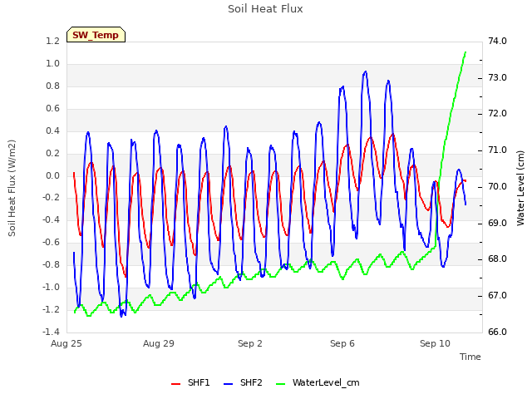Image resolution: width=532 pixels, height=399 pixels.
Task: Click the -1.4 left axis value
Action: [x=51, y=332]
